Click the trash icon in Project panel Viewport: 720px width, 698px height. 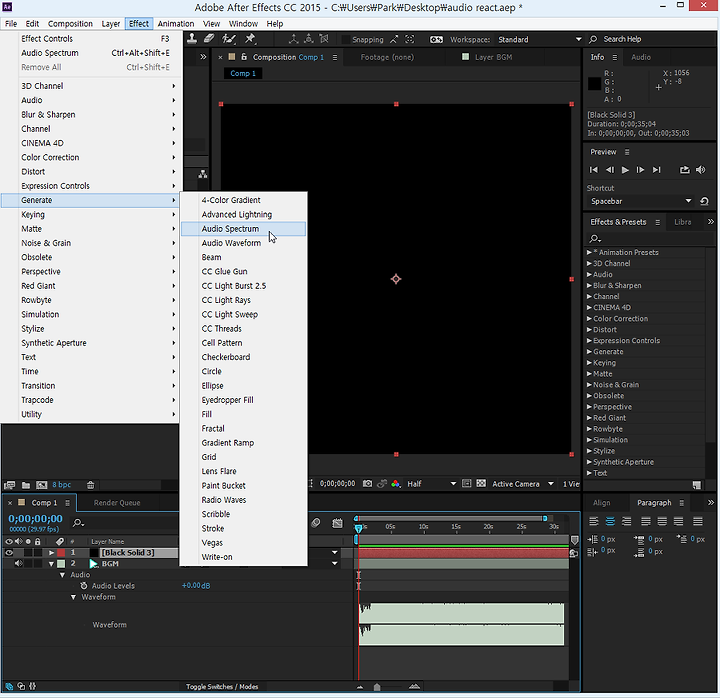[91, 485]
